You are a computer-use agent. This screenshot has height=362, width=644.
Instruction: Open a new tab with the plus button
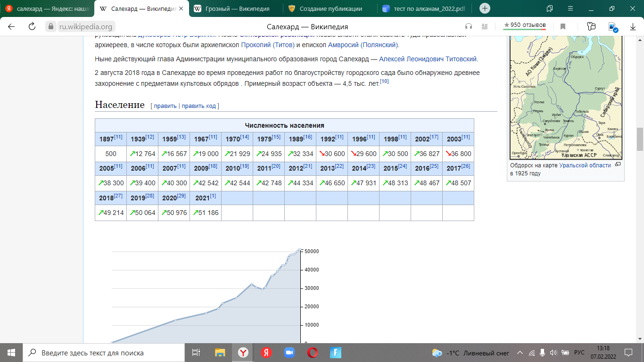click(485, 8)
